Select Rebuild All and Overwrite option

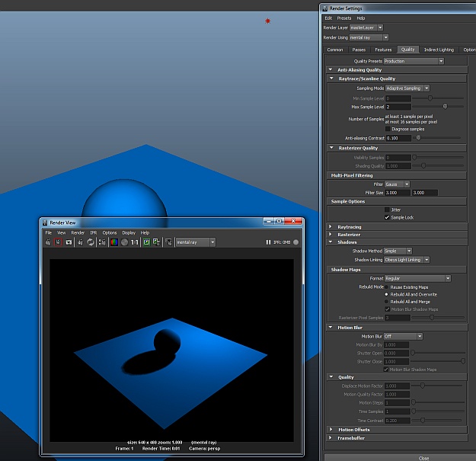tap(386, 294)
